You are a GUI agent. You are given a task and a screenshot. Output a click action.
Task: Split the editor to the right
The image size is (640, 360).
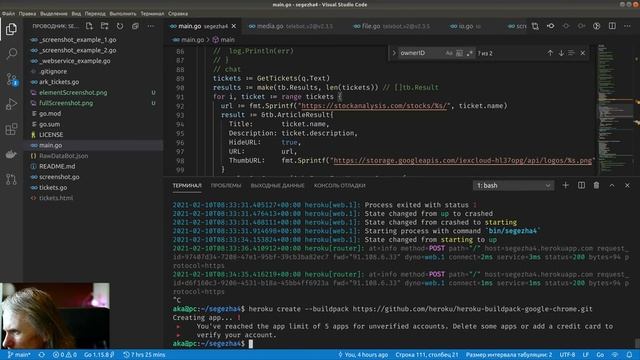coord(612,26)
